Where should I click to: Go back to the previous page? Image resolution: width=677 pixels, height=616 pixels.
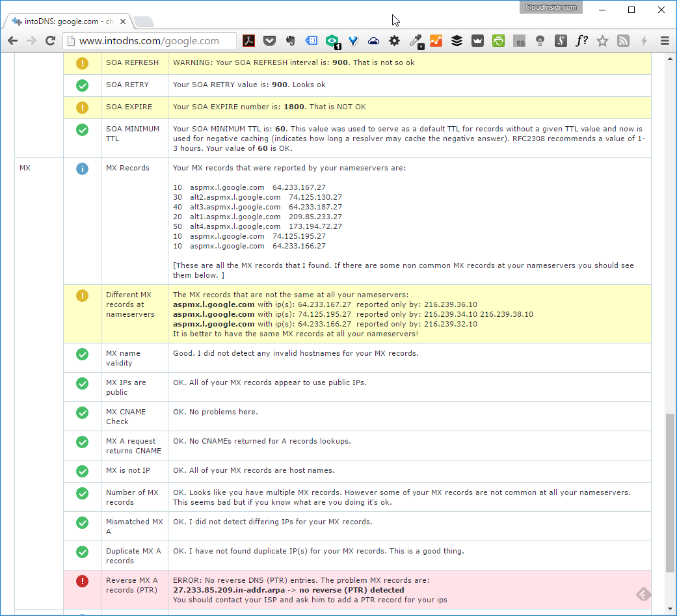[x=13, y=41]
